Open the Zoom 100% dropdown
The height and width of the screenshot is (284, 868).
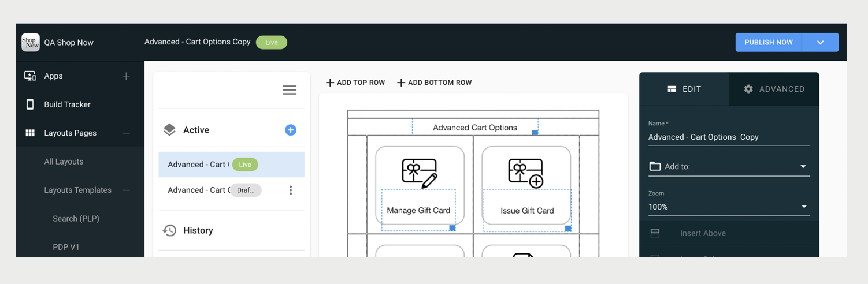[x=729, y=207]
